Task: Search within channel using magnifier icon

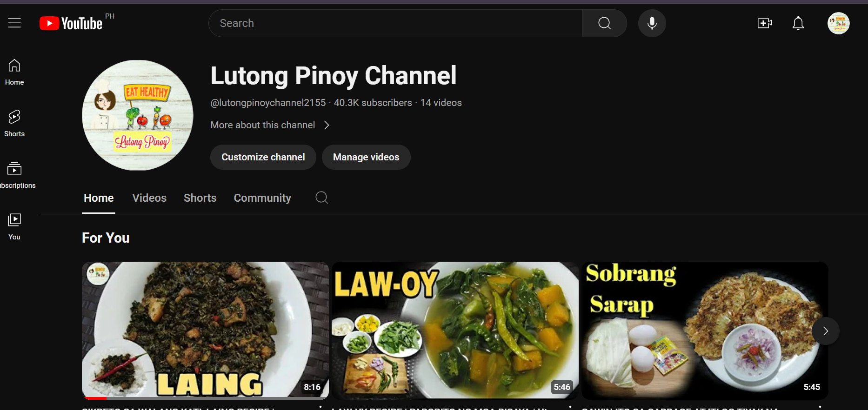Action: [321, 198]
